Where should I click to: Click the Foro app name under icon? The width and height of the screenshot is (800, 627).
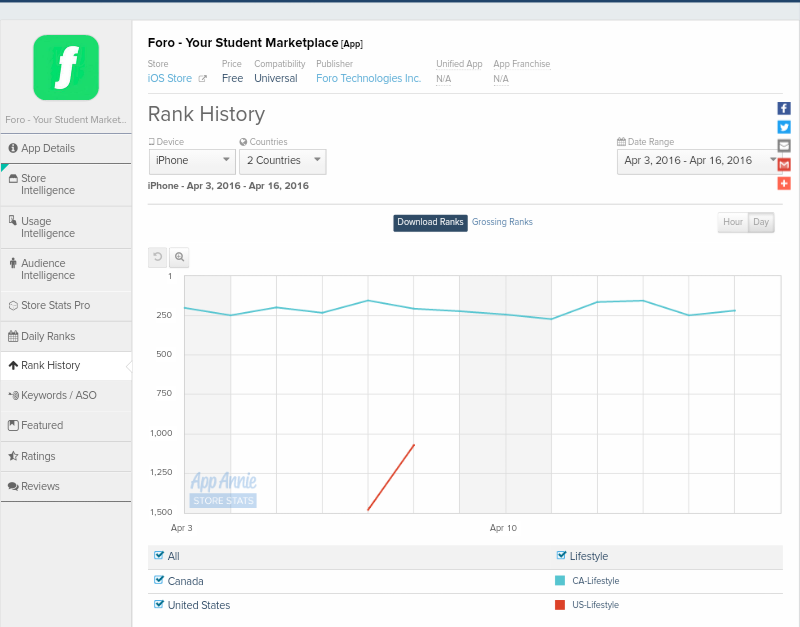[x=66, y=119]
